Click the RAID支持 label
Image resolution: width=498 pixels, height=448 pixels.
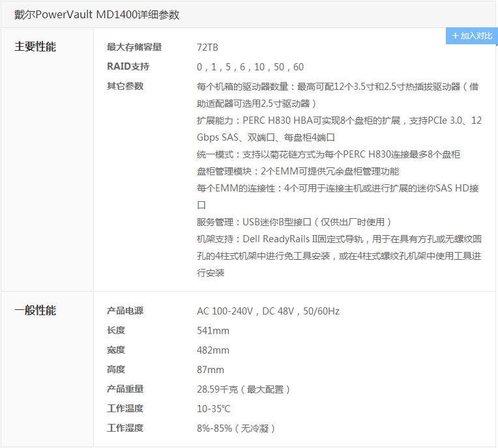pyautogui.click(x=128, y=66)
